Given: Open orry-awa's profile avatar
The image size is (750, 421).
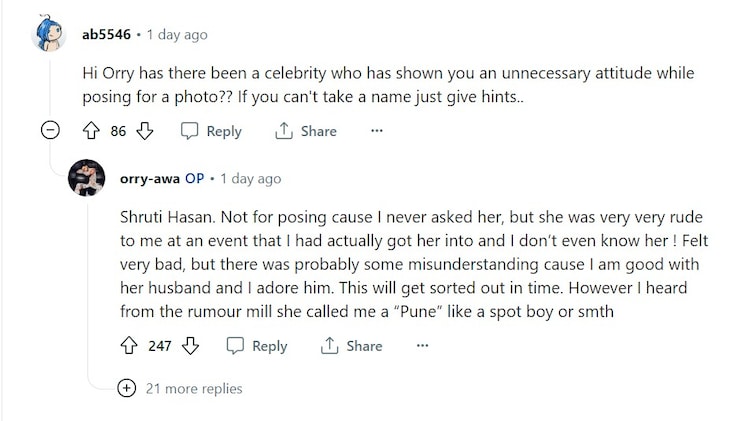Looking at the screenshot, I should click(87, 179).
